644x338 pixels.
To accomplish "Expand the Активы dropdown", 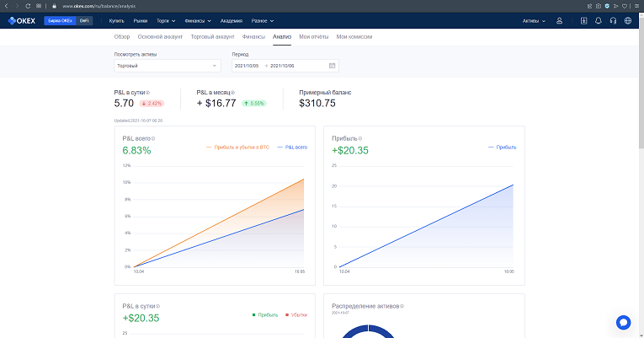I will (534, 20).
